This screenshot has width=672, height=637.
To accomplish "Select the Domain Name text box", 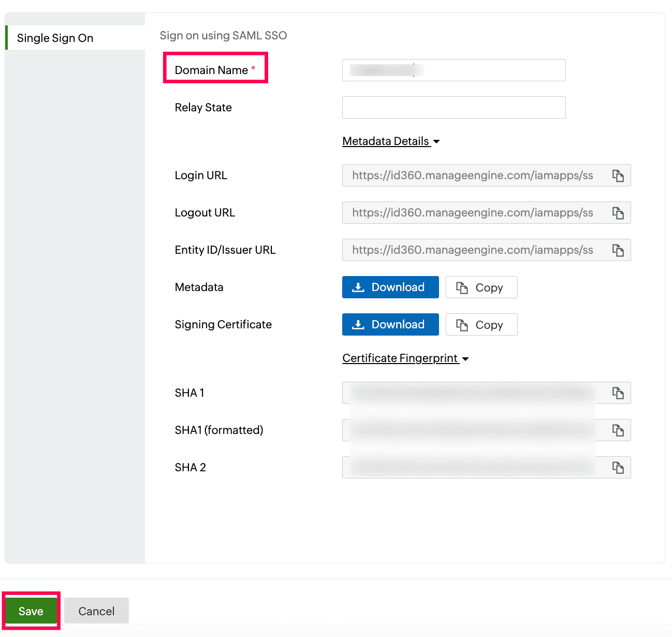I will (x=453, y=70).
